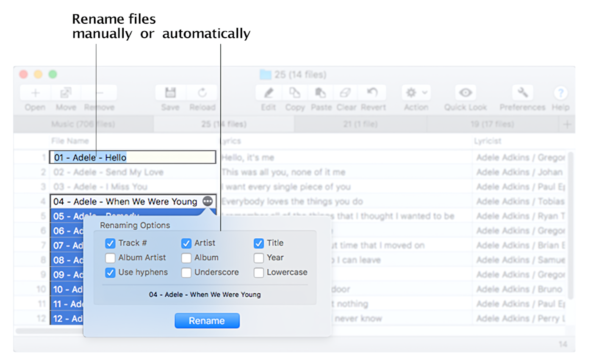Open renaming options for When We Were Young
Viewport: 593px width, 364px height.
point(207,201)
